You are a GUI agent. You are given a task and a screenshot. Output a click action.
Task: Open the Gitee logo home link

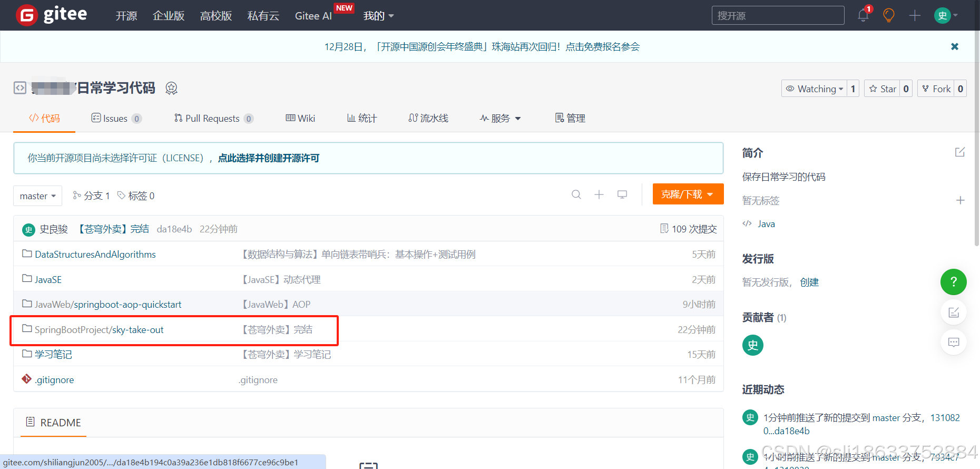coord(52,15)
